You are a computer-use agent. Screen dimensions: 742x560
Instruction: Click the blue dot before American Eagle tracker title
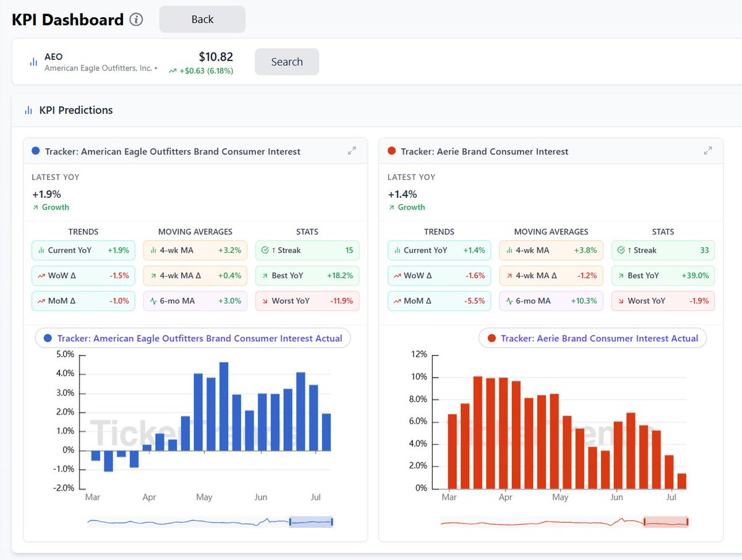click(x=35, y=151)
